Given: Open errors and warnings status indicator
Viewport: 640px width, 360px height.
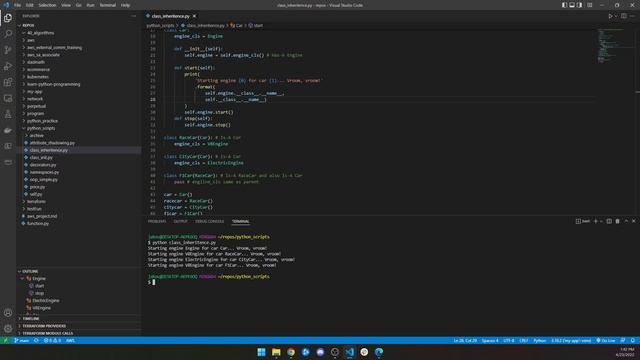Looking at the screenshot, I should (x=52, y=340).
